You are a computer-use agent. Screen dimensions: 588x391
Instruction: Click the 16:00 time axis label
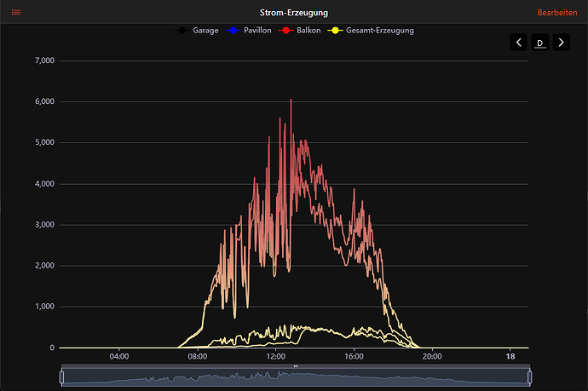[x=354, y=357]
